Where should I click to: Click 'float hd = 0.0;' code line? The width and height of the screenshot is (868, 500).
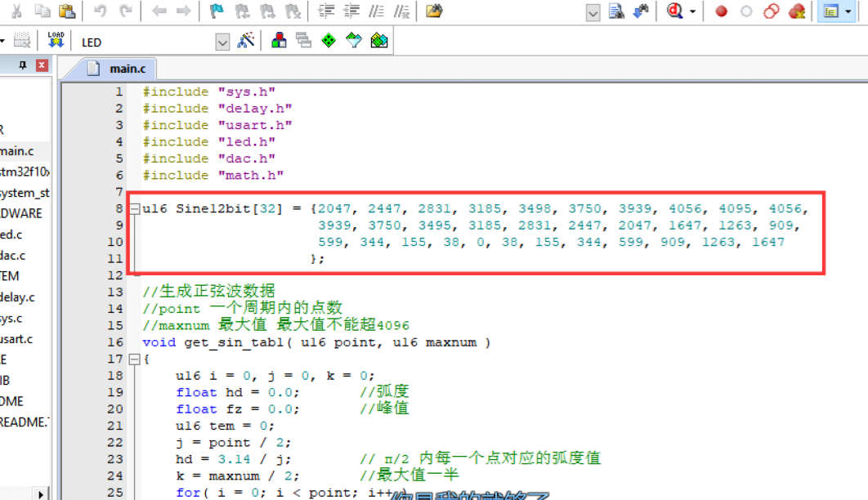pos(238,392)
